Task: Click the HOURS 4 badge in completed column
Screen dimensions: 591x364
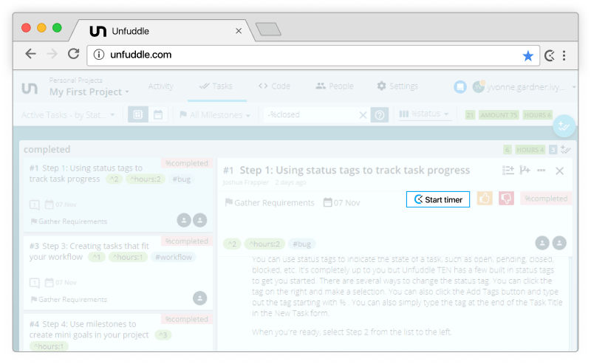Action: point(530,150)
